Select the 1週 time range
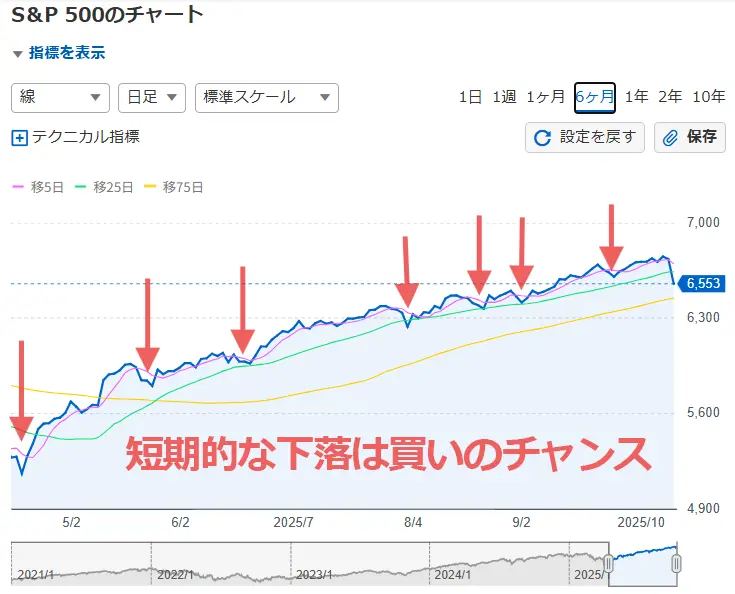Viewport: 735px width, 594px height. coord(504,97)
